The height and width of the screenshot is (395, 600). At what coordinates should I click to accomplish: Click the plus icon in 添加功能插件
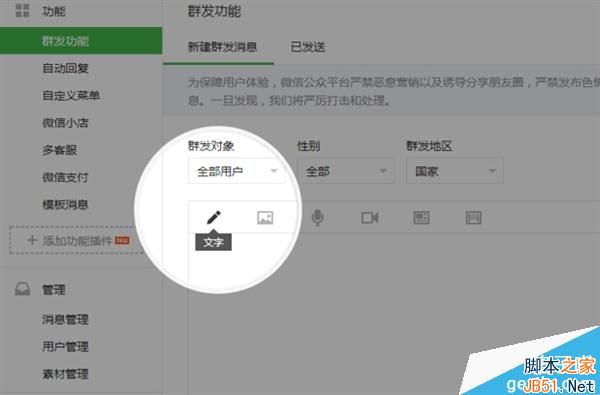pos(32,240)
